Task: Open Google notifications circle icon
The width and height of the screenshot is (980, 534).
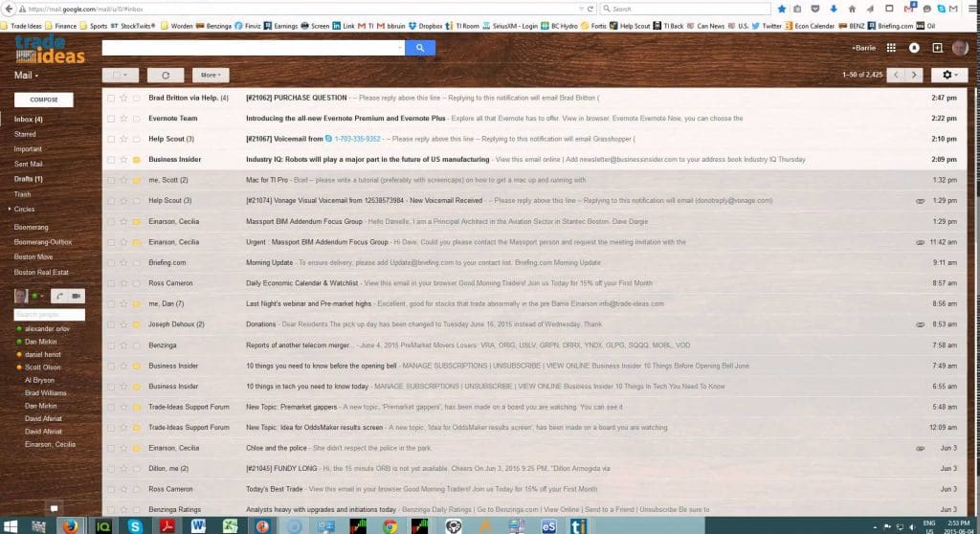Action: 914,48
